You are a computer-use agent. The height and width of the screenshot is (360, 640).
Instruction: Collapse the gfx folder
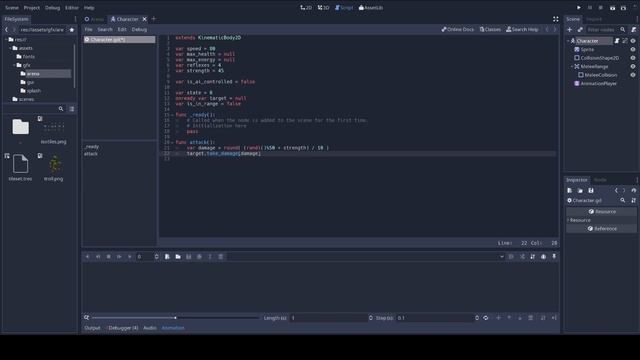14,65
